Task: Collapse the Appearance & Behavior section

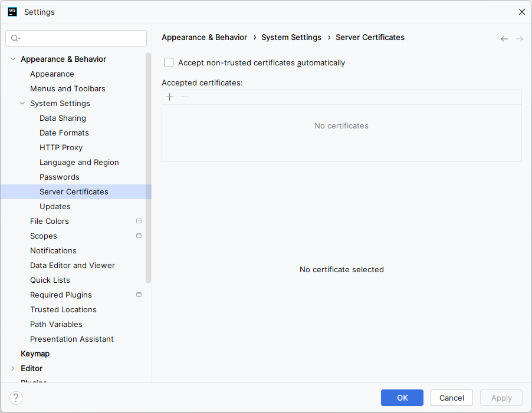Action: pyautogui.click(x=13, y=59)
